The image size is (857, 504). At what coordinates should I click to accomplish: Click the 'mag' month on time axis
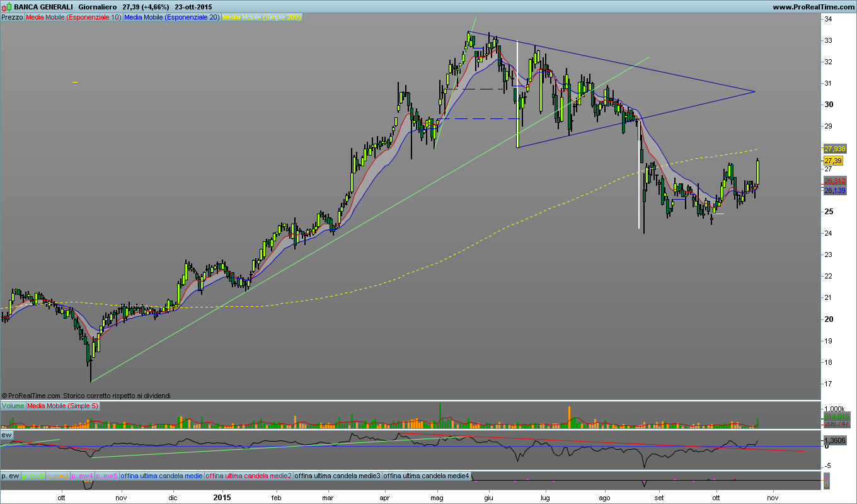pos(437,498)
